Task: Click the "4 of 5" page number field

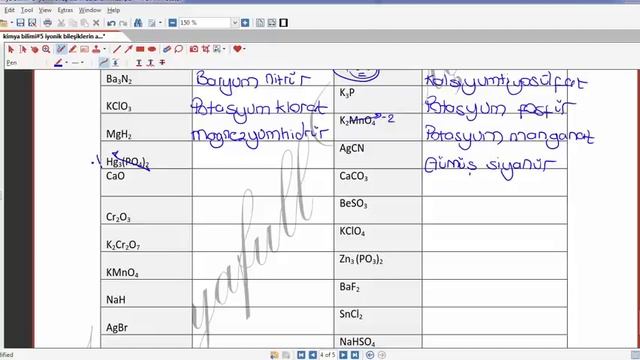Action: [x=328, y=355]
